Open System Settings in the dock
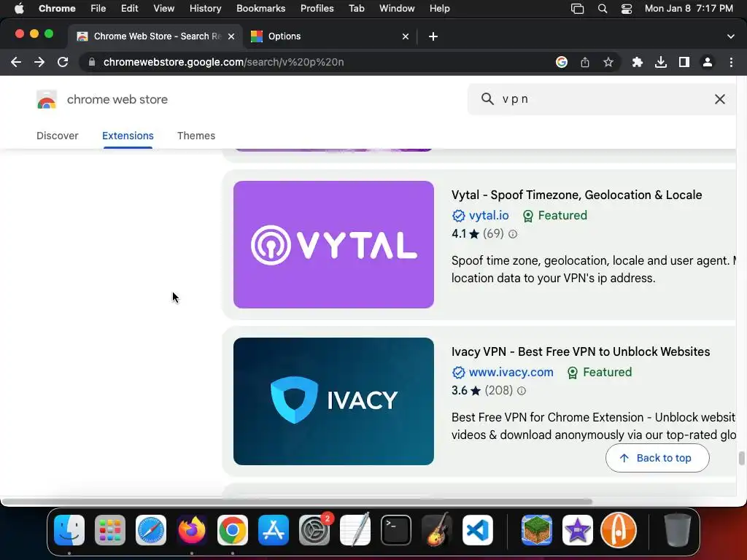Screen dimensions: 747x560 [x=314, y=530]
